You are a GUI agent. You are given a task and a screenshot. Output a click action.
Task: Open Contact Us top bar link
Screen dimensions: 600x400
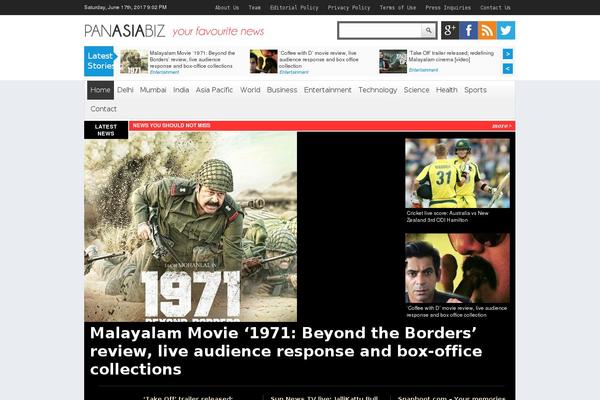tap(495, 7)
